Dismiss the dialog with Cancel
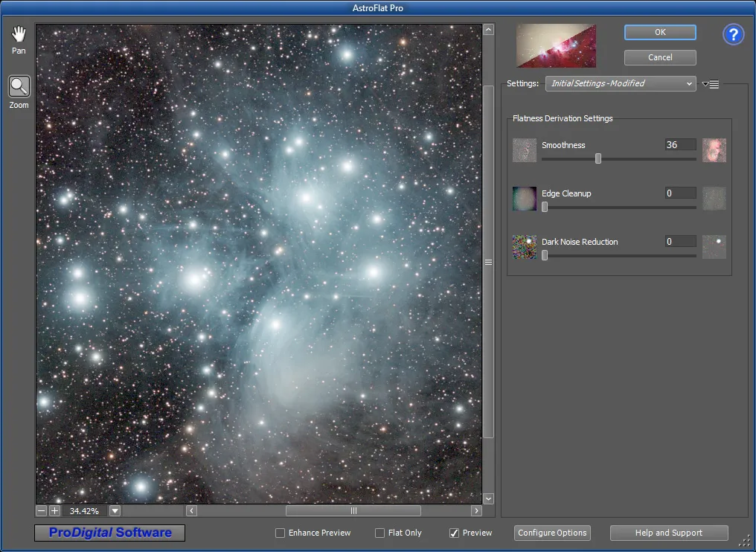The image size is (756, 552). click(x=659, y=57)
